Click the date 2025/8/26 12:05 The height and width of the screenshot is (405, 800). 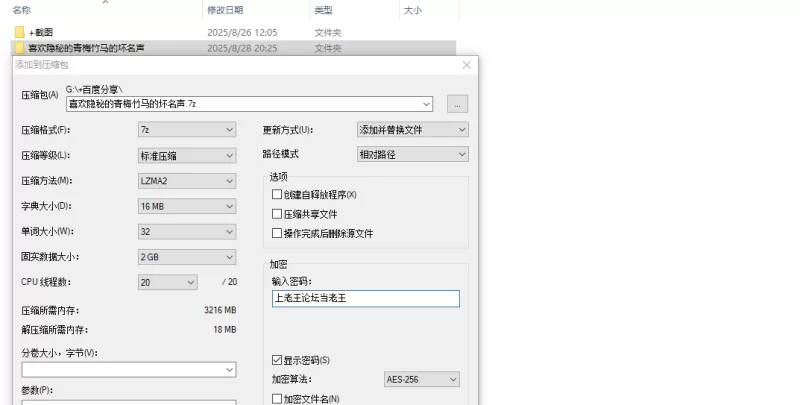tap(242, 32)
